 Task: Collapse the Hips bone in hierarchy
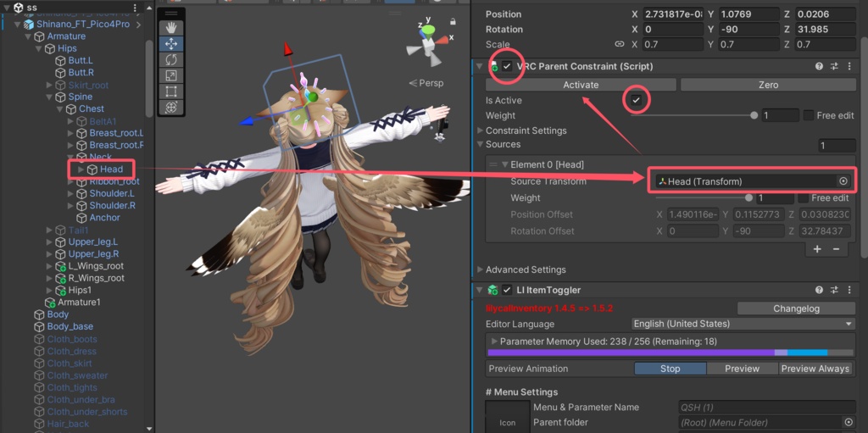[x=38, y=49]
